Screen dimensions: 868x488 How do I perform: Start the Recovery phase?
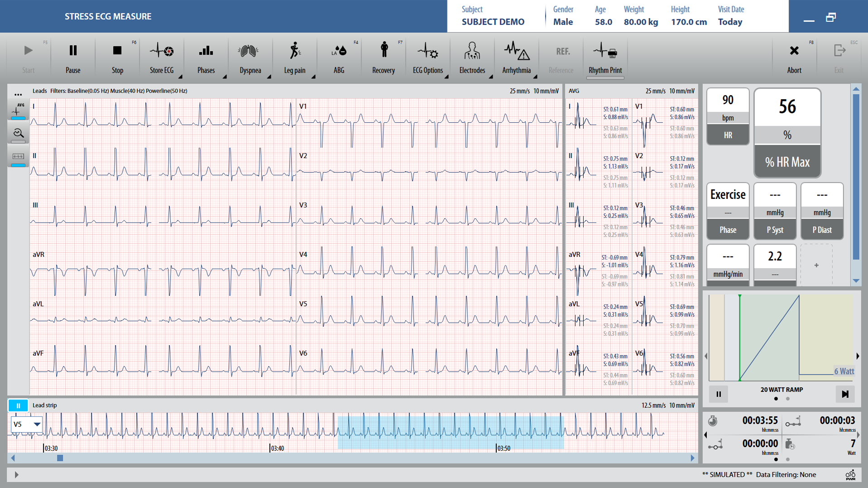tap(383, 58)
